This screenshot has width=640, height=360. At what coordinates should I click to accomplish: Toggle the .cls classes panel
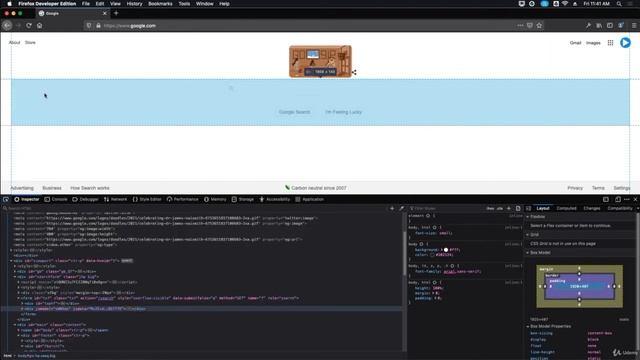point(500,209)
